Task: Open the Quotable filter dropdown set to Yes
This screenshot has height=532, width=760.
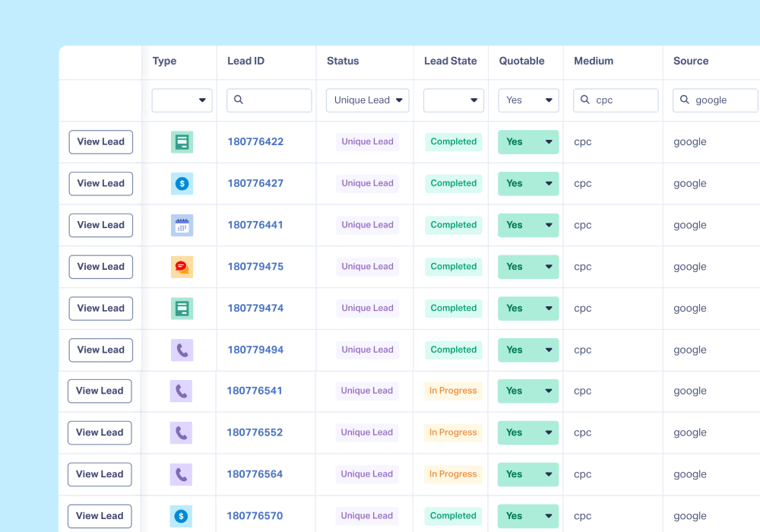Action: (528, 100)
